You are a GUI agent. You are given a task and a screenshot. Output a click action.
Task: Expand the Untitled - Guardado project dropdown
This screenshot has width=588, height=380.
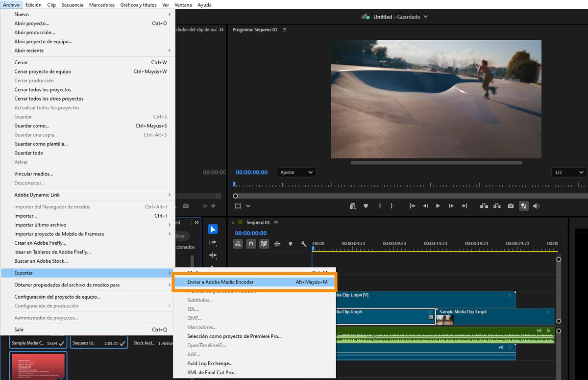(425, 17)
